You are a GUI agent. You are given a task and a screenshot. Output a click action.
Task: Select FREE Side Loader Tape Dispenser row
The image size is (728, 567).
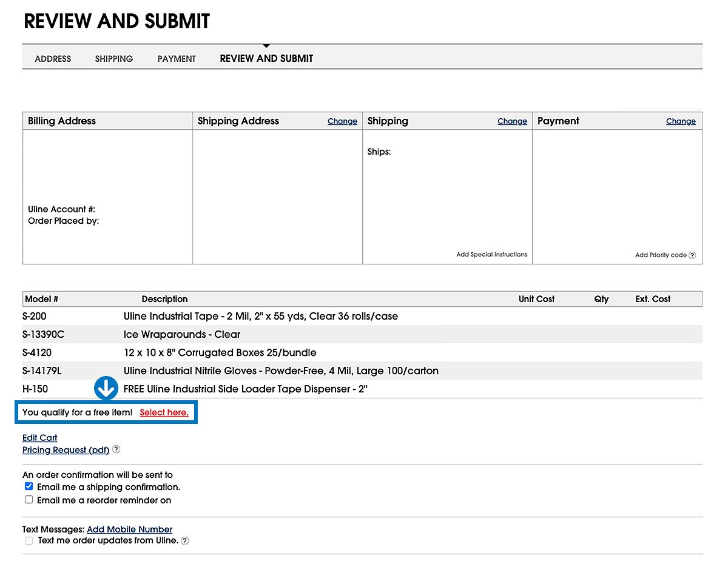[x=246, y=389]
